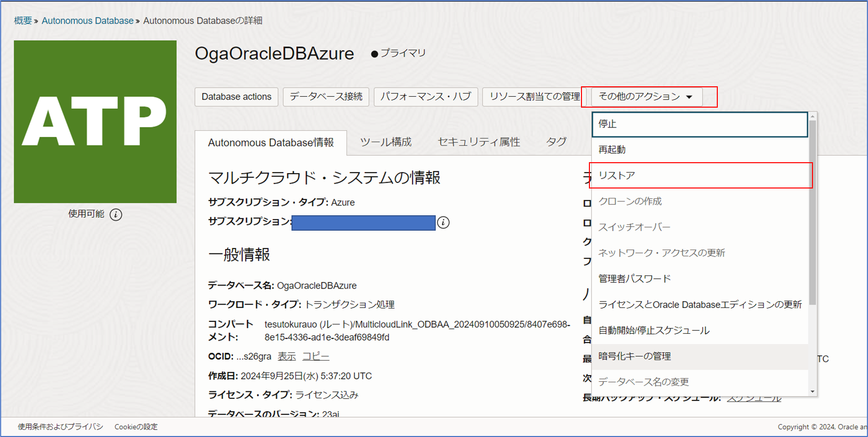Image resolution: width=868 pixels, height=437 pixels.
Task: Open 使用条件およびプライバシ footer link
Action: [x=60, y=427]
